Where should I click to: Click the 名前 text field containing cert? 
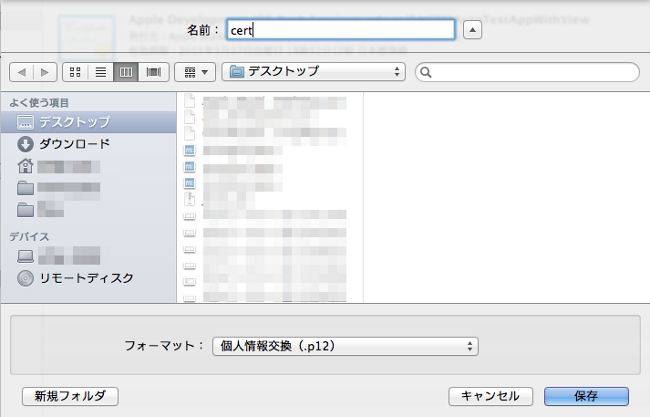tap(341, 30)
